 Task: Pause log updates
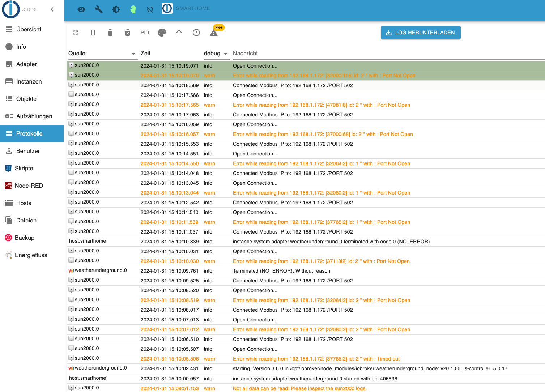(93, 33)
